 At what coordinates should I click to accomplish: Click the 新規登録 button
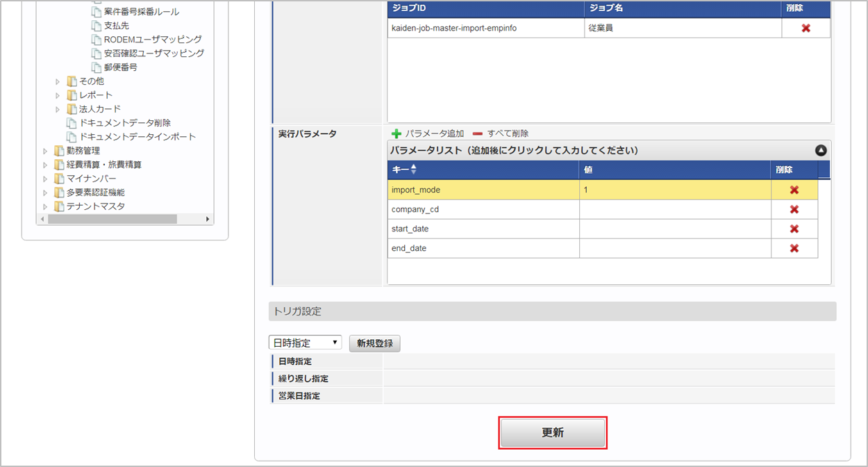(x=375, y=343)
